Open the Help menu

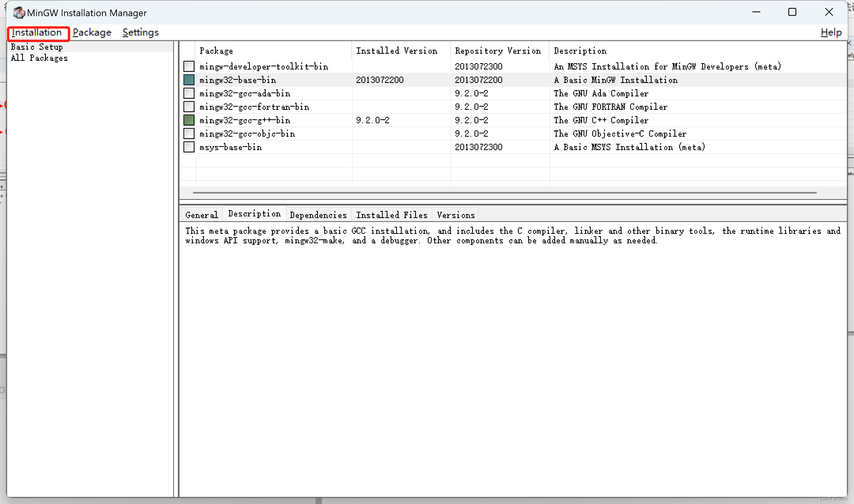tap(831, 32)
